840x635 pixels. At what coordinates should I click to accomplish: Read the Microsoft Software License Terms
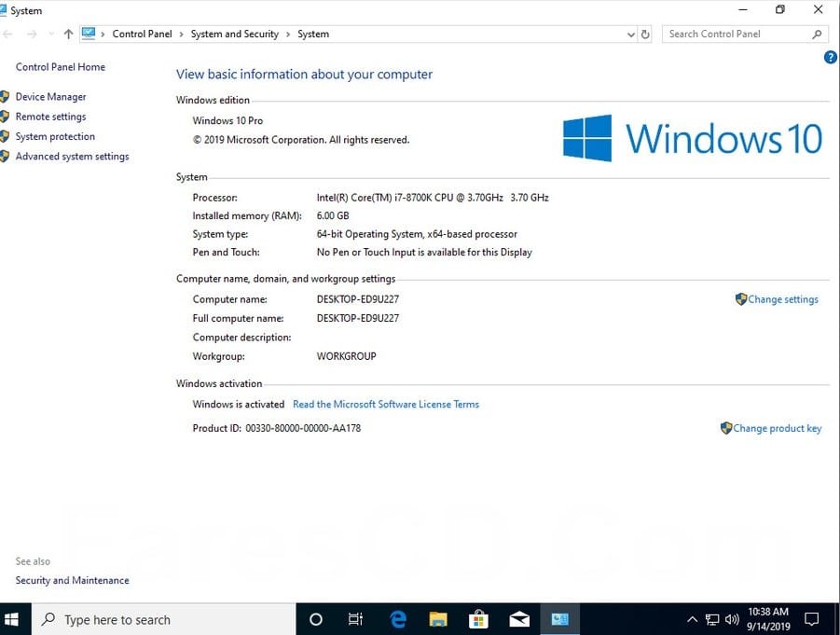coord(386,404)
